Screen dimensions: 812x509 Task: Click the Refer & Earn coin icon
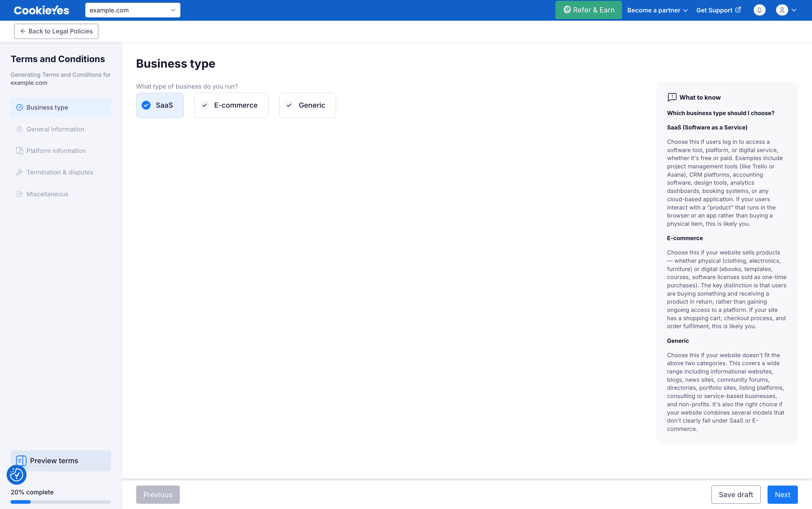(567, 10)
